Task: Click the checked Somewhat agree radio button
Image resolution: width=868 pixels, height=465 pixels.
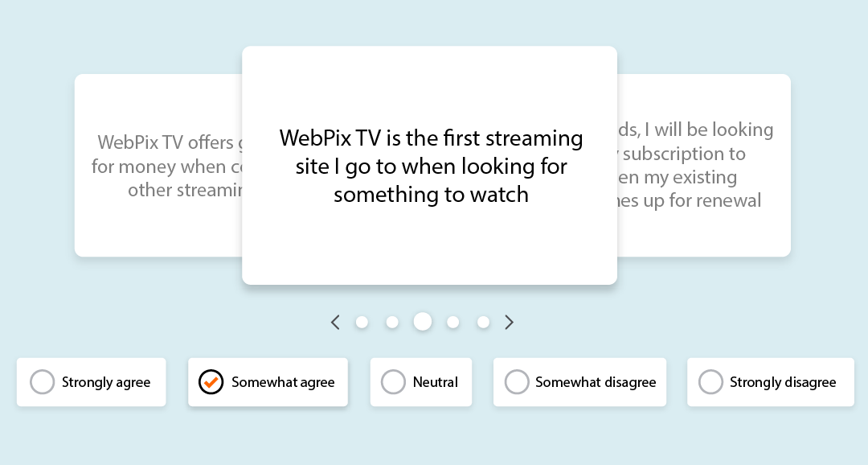Action: pos(211,382)
